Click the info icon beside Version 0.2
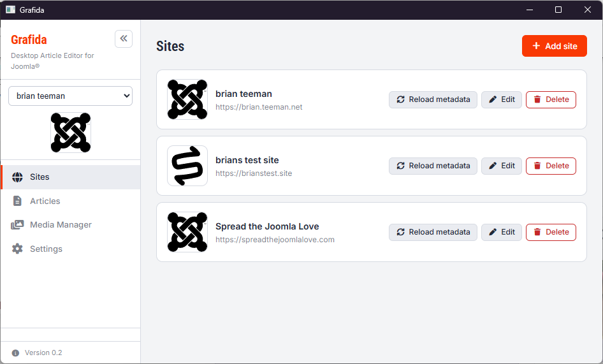603x364 pixels. 15,353
